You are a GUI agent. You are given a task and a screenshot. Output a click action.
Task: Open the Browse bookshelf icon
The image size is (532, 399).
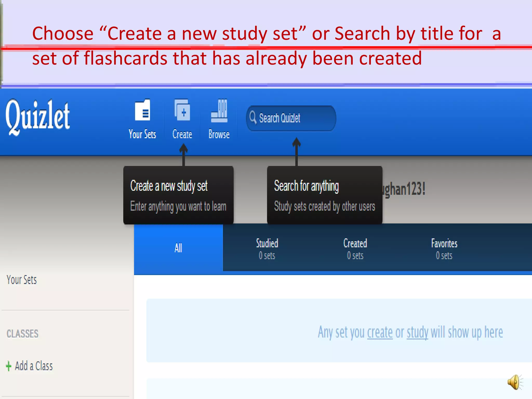[x=219, y=111]
